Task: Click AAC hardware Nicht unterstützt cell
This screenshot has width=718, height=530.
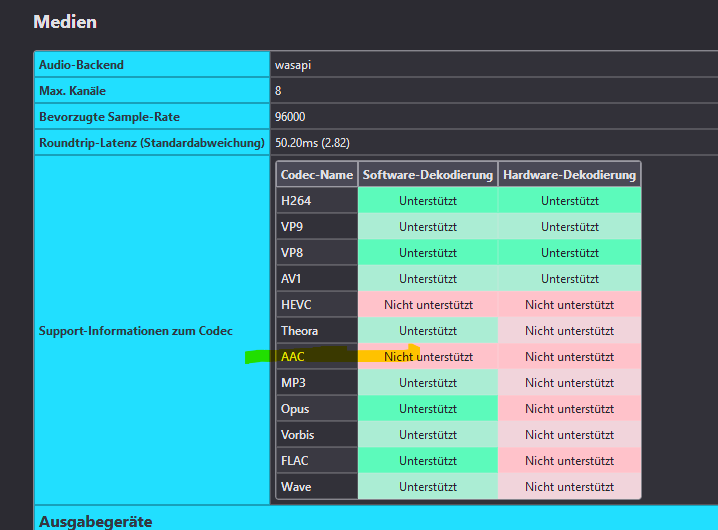Action: [x=569, y=357]
